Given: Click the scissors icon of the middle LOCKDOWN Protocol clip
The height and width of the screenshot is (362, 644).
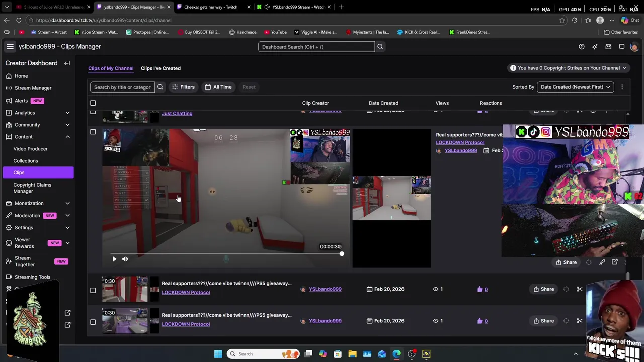Looking at the screenshot, I should (579, 289).
